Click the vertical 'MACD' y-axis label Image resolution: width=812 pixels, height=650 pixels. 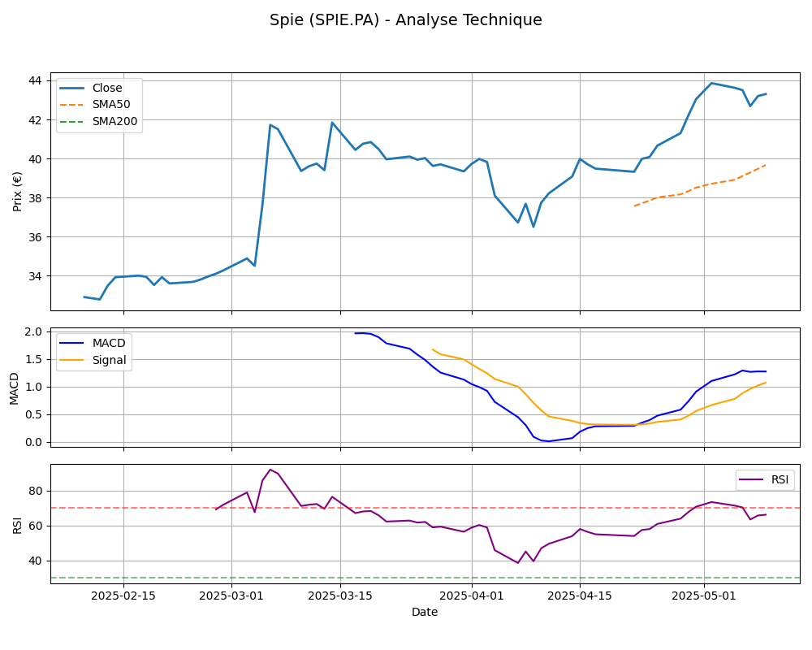(14, 388)
